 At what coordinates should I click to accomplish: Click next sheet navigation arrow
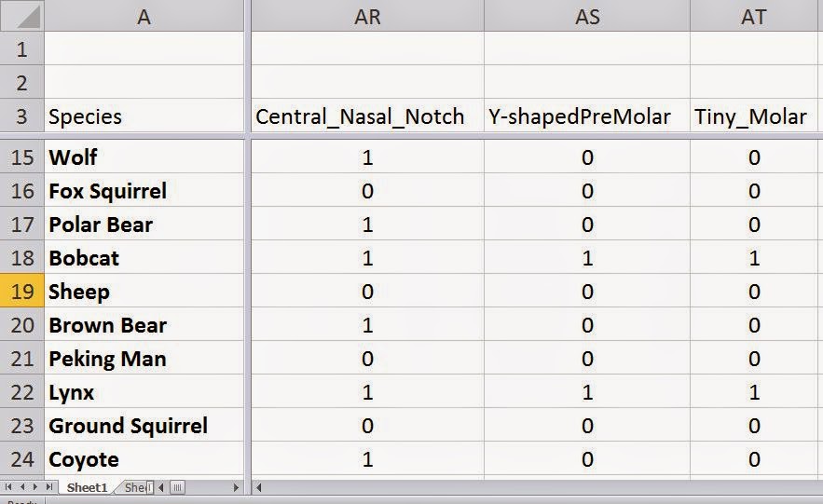35,487
